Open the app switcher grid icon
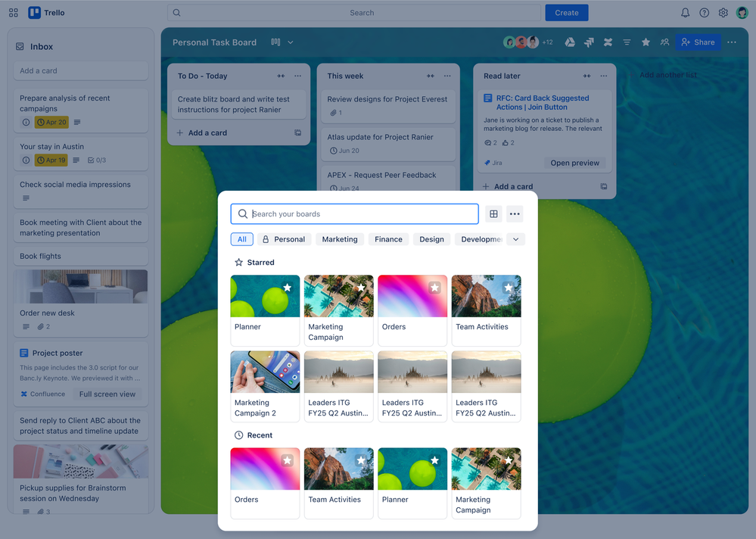Viewport: 756px width, 539px height. [x=14, y=13]
